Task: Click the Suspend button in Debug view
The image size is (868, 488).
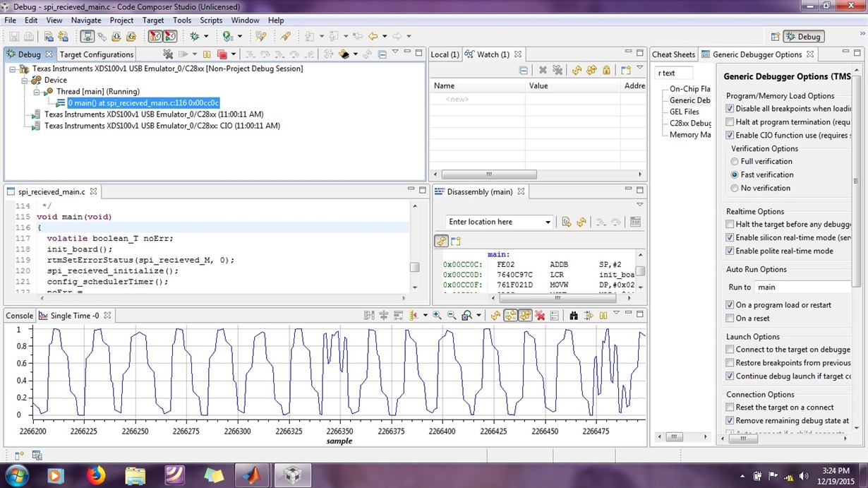Action: (207, 54)
